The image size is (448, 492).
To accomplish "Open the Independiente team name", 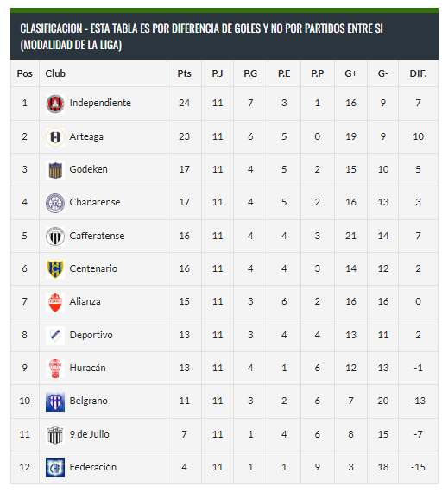I will pos(100,103).
